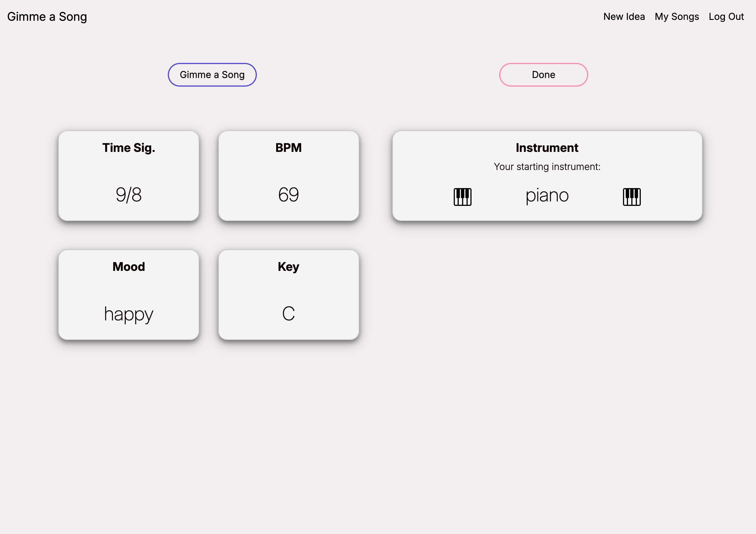The image size is (756, 534).
Task: Click the 9/8 time signature value
Action: tap(129, 195)
